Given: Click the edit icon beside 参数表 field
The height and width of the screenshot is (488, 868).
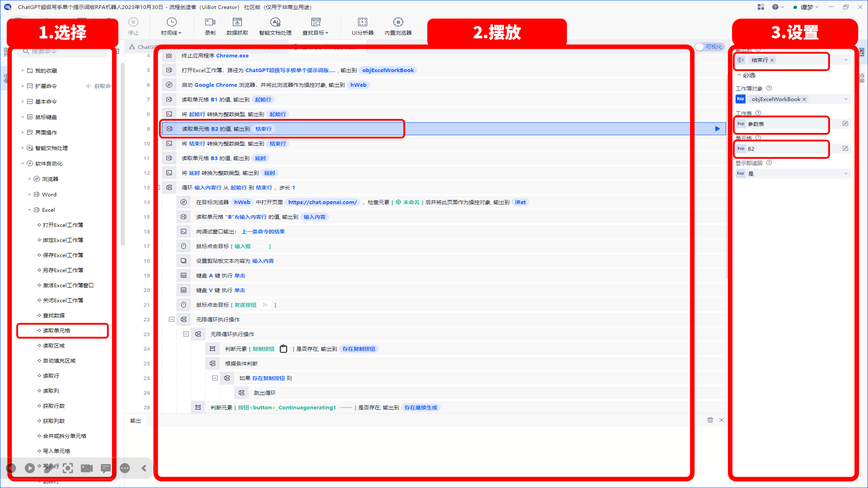Looking at the screenshot, I should point(845,124).
